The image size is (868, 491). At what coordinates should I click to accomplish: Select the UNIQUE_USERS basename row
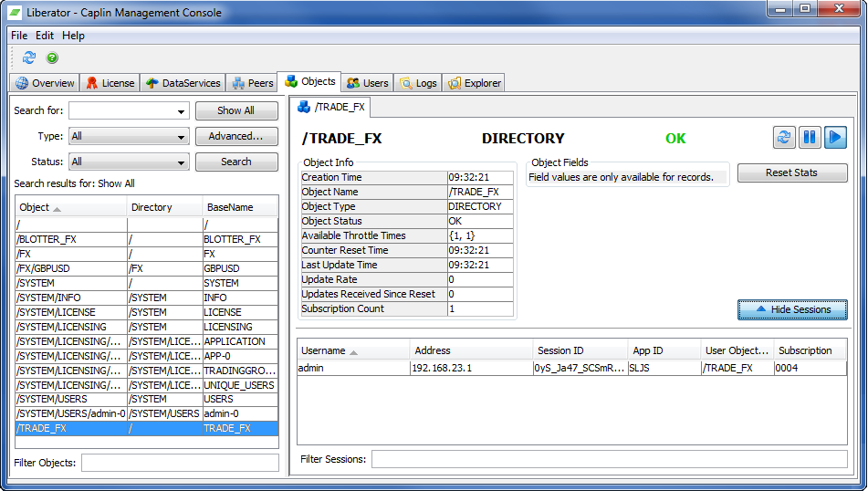147,385
